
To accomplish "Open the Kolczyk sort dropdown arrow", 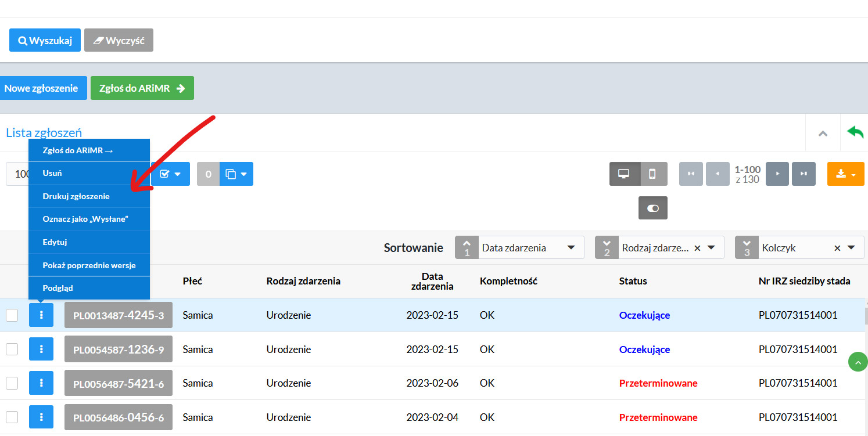I will (852, 248).
